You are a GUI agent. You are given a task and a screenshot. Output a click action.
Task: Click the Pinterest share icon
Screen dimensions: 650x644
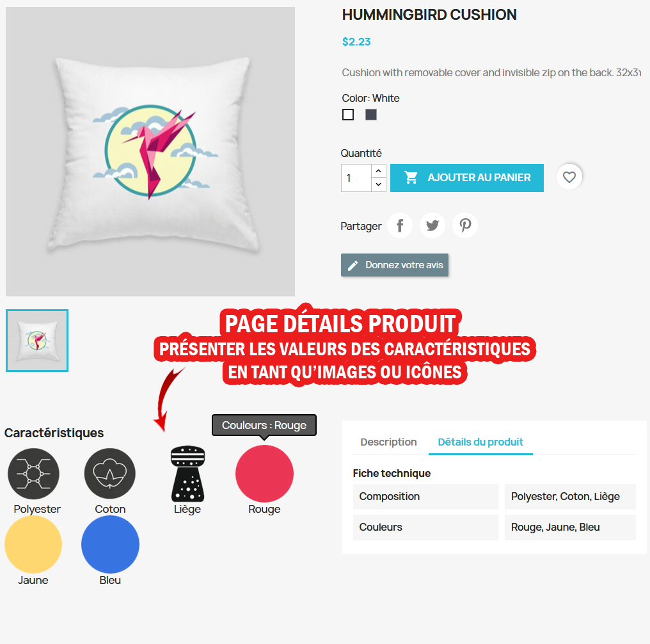pos(464,225)
